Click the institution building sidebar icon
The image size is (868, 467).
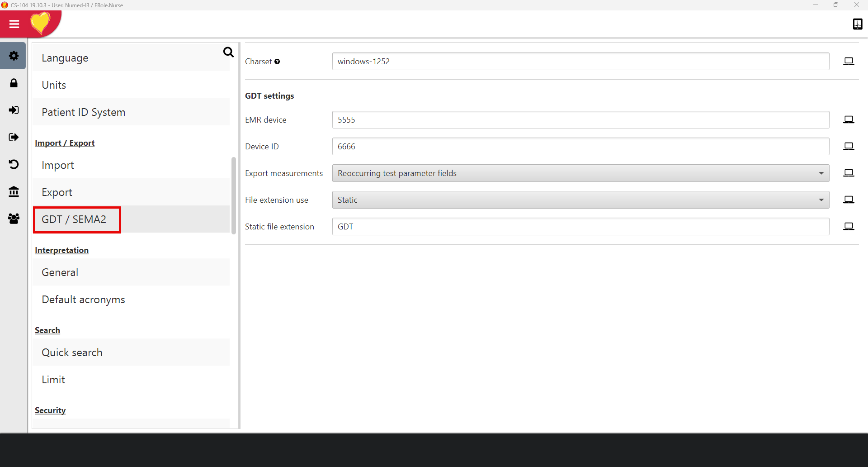14,191
